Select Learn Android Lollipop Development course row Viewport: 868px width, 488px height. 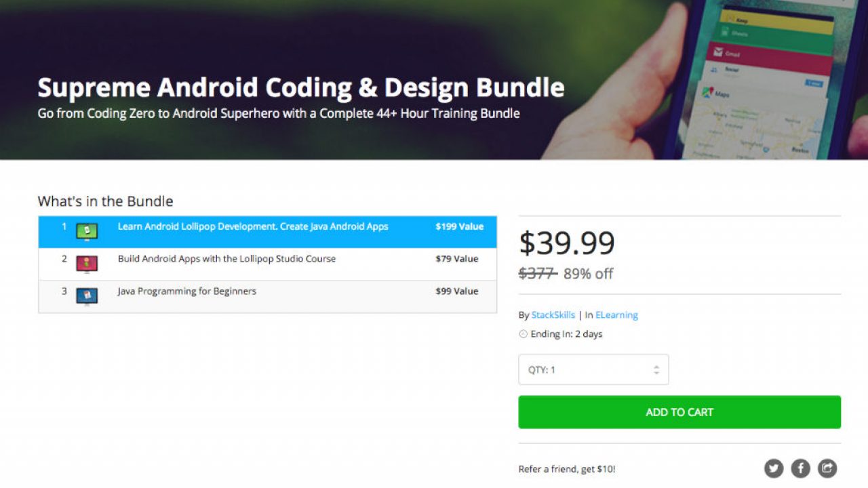[253, 226]
